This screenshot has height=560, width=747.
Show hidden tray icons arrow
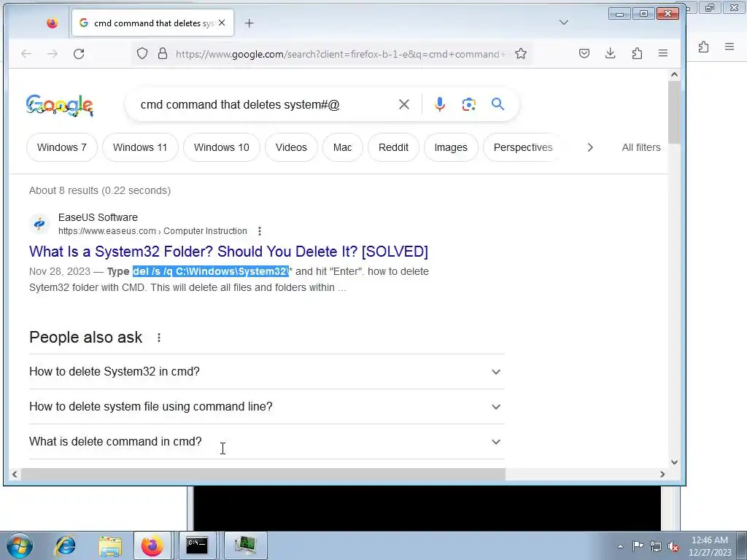620,546
